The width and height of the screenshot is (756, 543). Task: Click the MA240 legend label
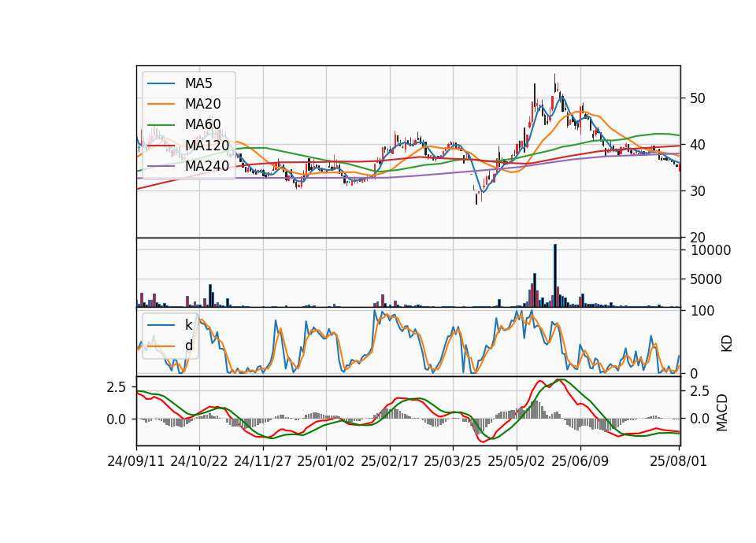[x=207, y=166]
